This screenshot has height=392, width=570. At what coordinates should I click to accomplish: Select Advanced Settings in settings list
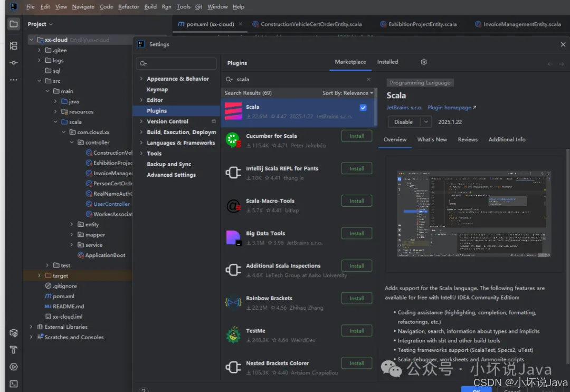[171, 175]
